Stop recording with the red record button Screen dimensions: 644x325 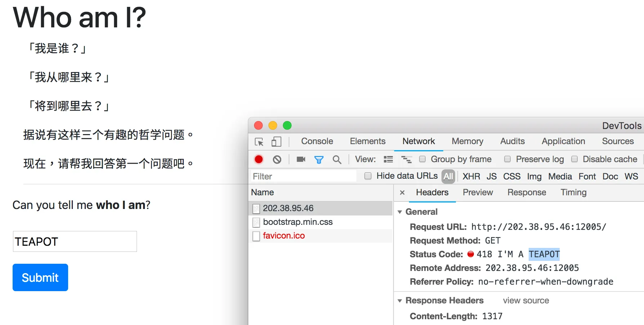[258, 159]
